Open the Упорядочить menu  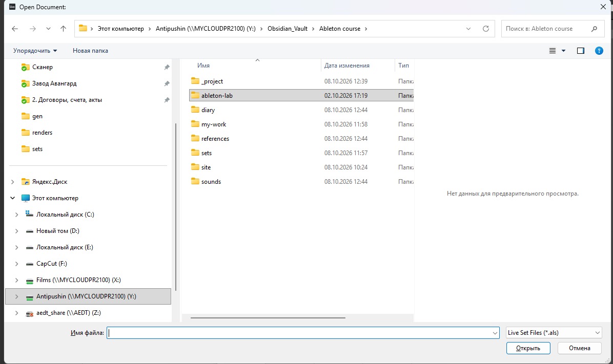[x=35, y=51]
